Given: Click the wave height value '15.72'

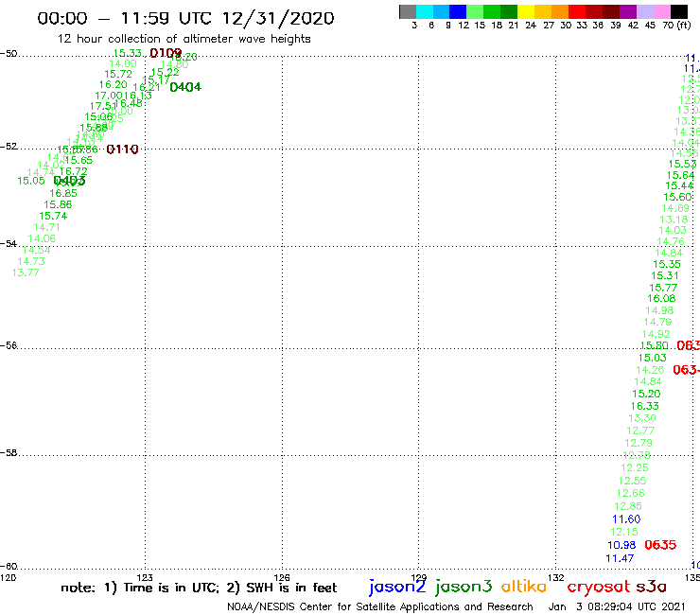Looking at the screenshot, I should [x=118, y=74].
